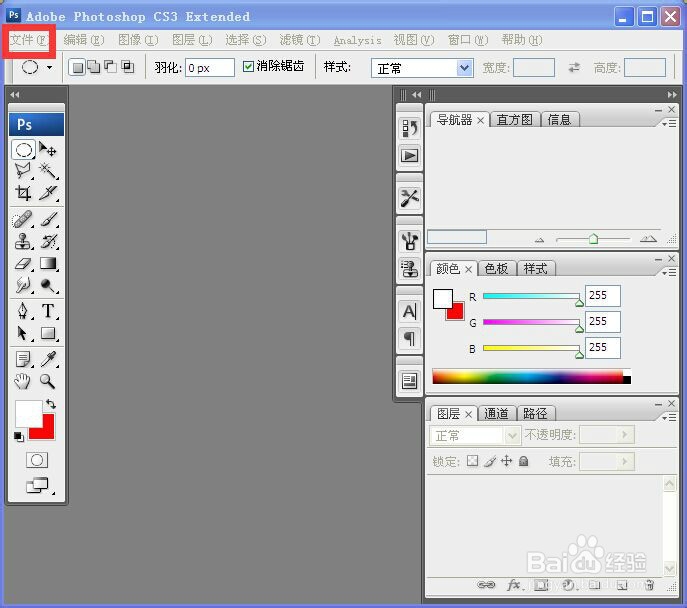Open the tool preset picker arrow
This screenshot has width=687, height=608.
(49, 67)
